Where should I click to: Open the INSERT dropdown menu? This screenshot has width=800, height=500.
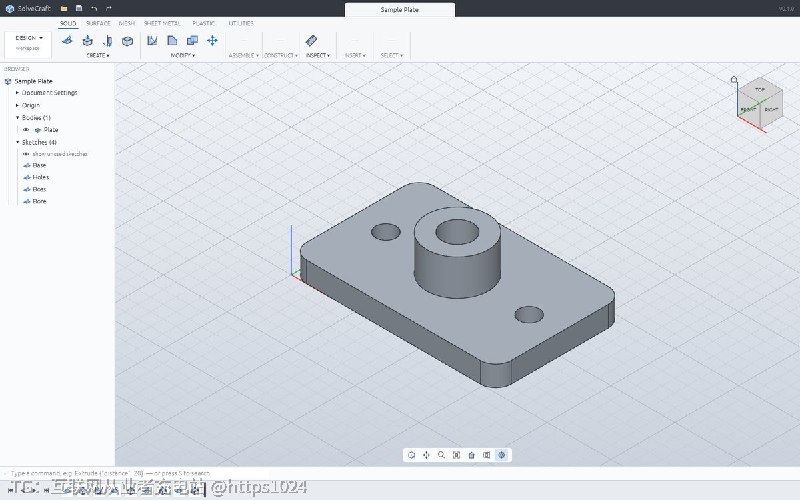click(x=355, y=55)
